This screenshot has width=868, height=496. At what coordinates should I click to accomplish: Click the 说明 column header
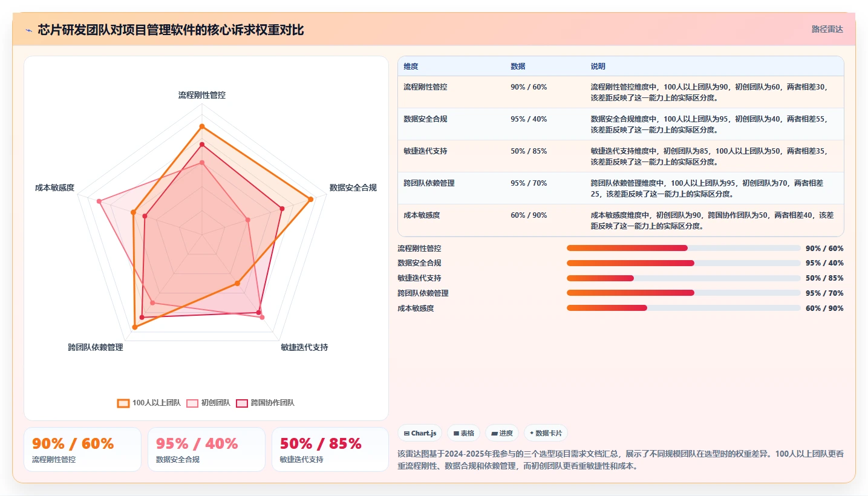point(598,67)
